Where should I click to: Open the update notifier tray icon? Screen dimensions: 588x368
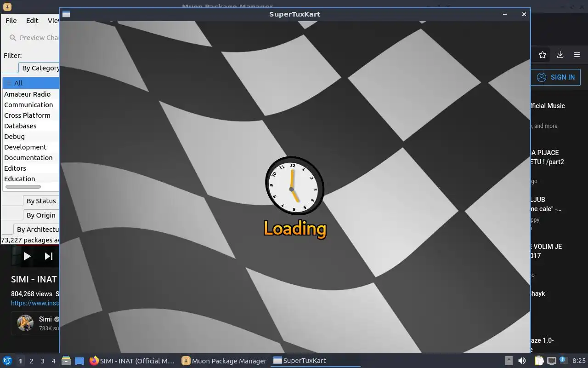point(564,361)
